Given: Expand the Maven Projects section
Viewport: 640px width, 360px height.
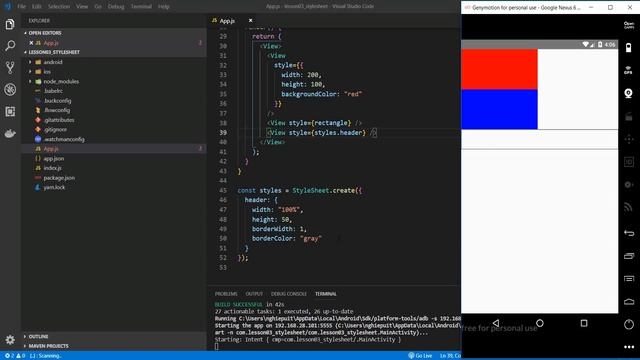Looking at the screenshot, I should 48,346.
